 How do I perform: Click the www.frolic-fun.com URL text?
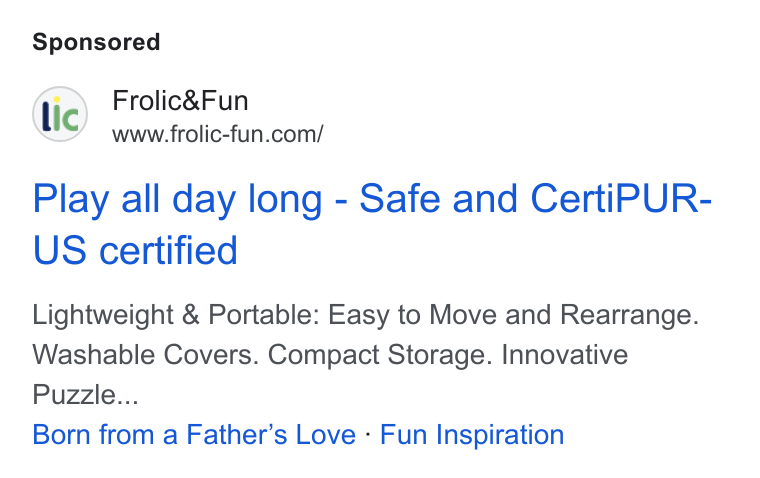click(218, 134)
